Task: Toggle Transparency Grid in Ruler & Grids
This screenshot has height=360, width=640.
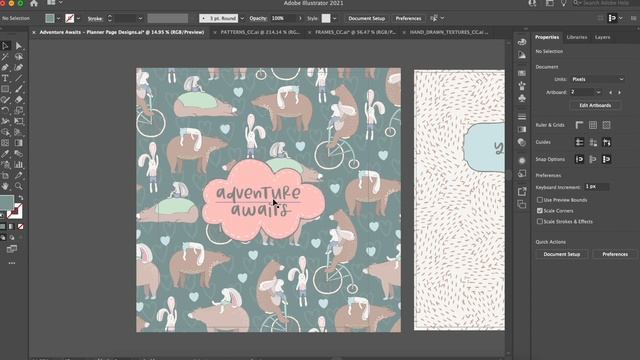Action: point(607,125)
